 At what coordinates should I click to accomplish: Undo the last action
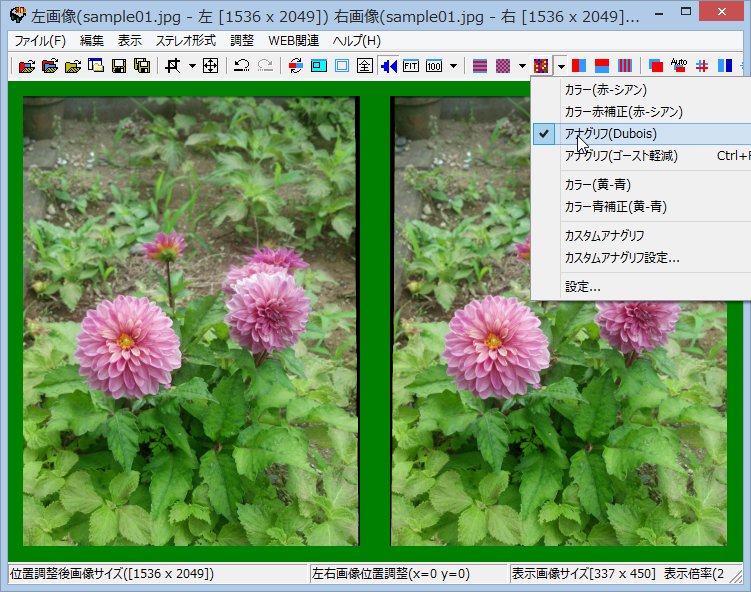241,66
